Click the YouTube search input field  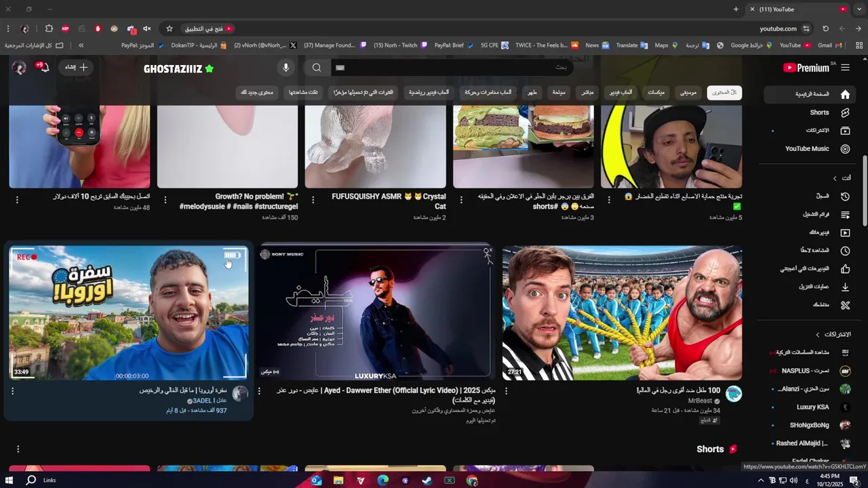tap(451, 68)
